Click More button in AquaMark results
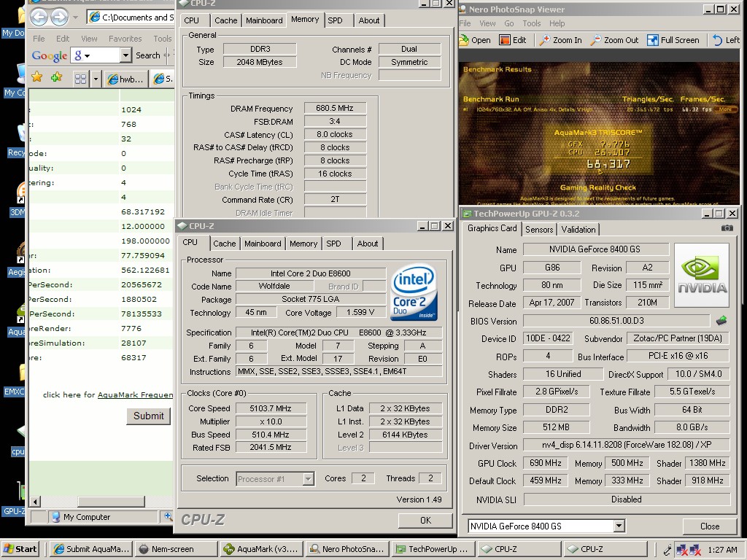Viewport: 747px width, 560px height. coord(725,109)
